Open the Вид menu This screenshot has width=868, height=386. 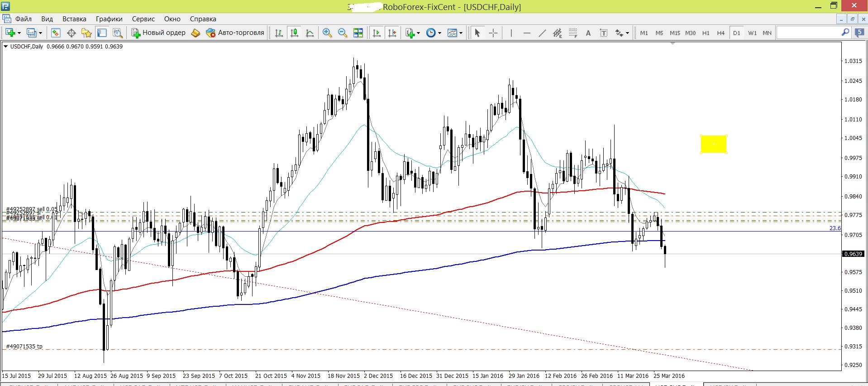coord(47,19)
